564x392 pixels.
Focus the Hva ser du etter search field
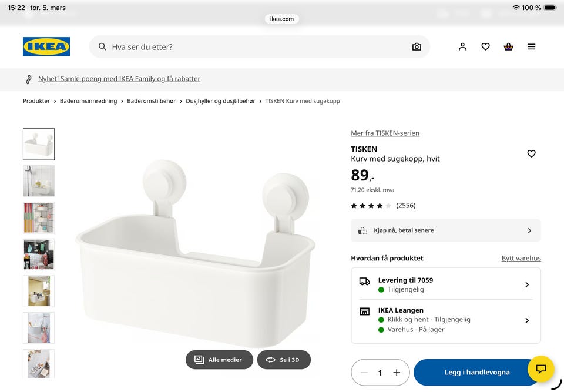pos(253,46)
